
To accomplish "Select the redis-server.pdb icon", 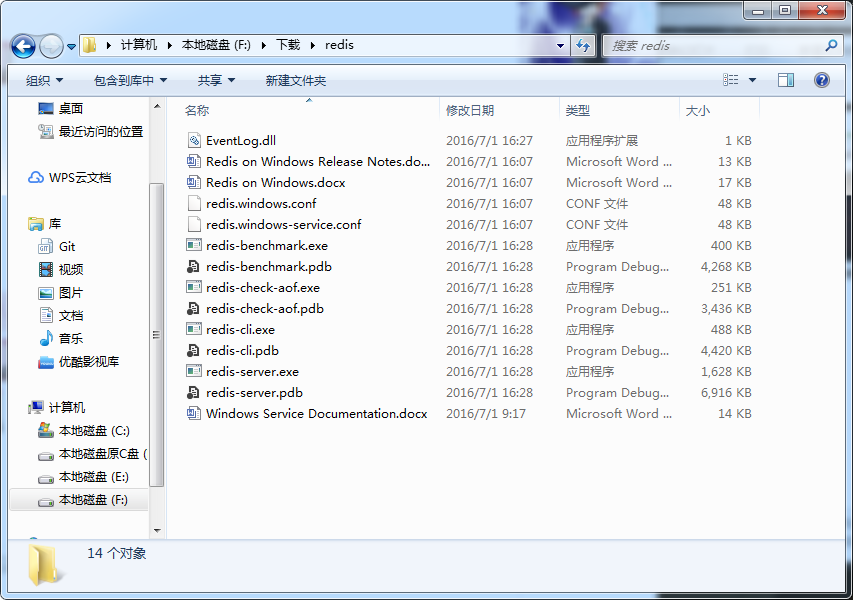I will [x=194, y=392].
